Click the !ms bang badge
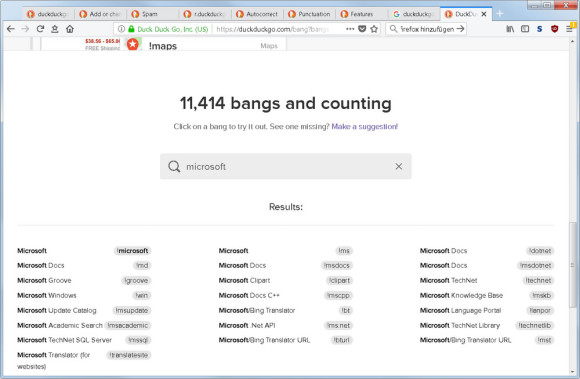The height and width of the screenshot is (379, 580). pos(344,251)
